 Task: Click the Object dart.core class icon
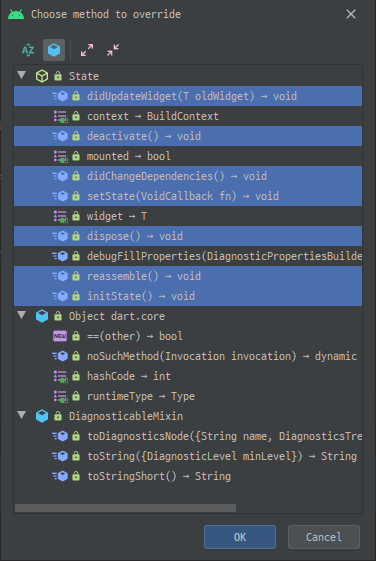coord(42,316)
